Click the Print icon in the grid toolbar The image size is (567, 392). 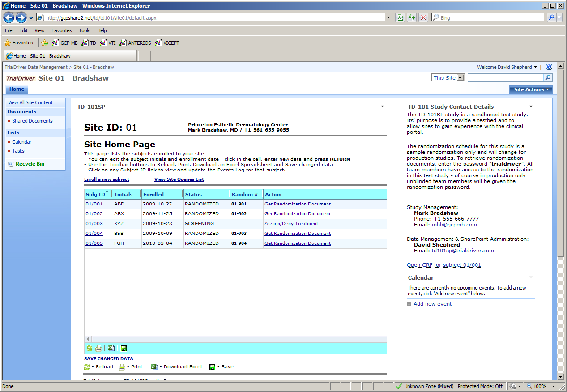[98, 349]
